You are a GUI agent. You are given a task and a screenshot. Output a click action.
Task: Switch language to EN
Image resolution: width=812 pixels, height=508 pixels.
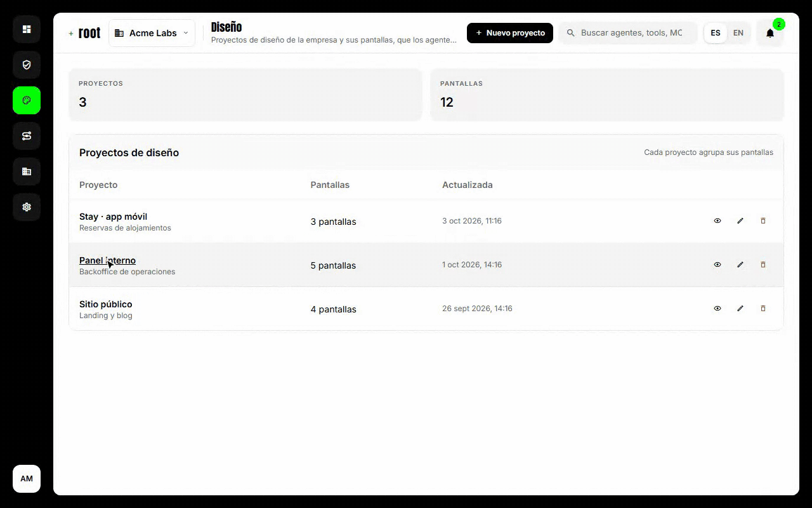738,33
